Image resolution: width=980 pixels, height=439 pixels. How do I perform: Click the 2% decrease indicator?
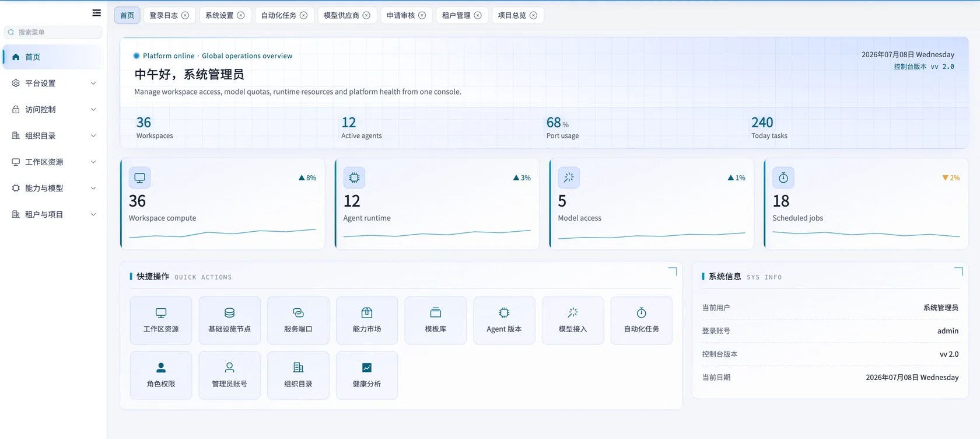point(951,178)
